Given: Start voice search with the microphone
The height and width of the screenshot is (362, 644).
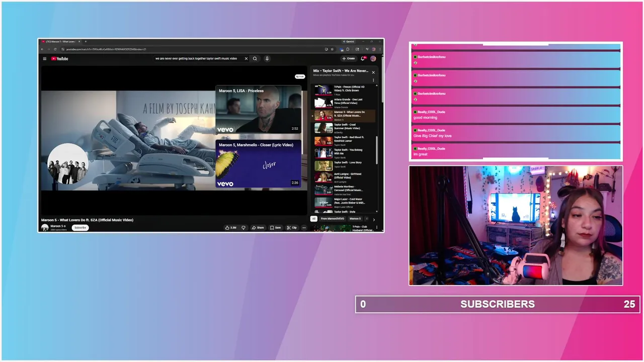Looking at the screenshot, I should (267, 59).
